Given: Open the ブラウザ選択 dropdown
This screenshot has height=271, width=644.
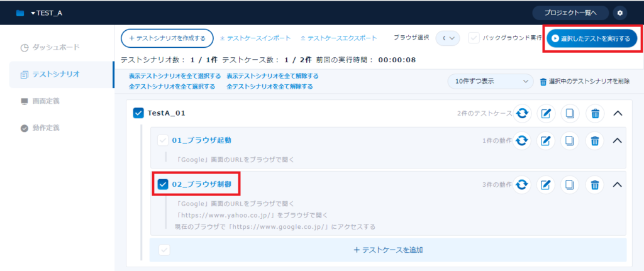Looking at the screenshot, I should pyautogui.click(x=448, y=38).
